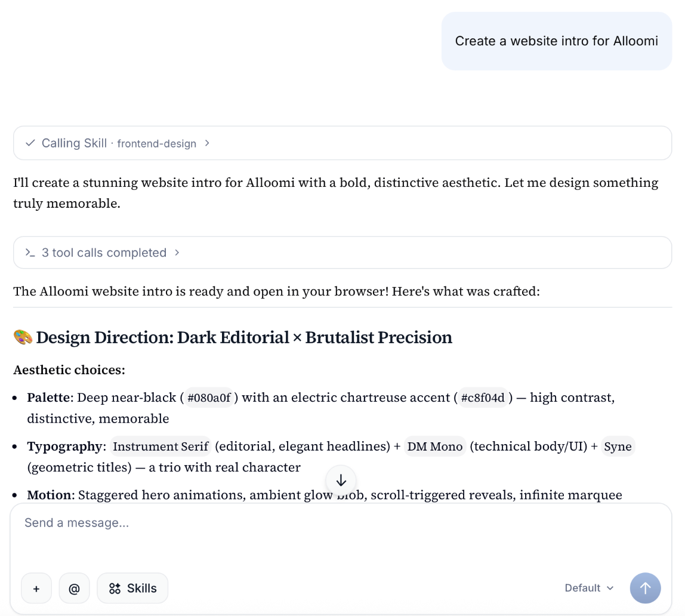Image resolution: width=685 pixels, height=616 pixels.
Task: Click the palette emoji in Design Direction heading
Action: pyautogui.click(x=23, y=337)
